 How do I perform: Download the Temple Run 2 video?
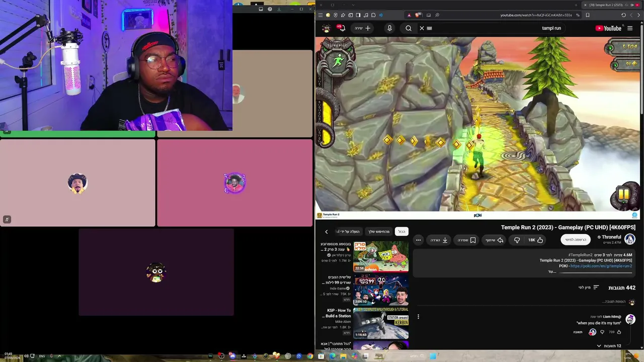tap(439, 240)
